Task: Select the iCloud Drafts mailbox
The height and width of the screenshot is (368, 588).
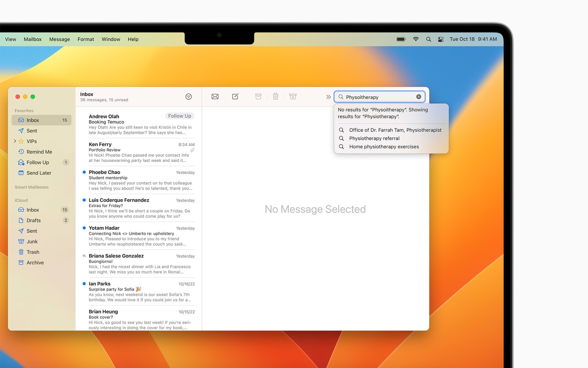Action: pos(42,220)
